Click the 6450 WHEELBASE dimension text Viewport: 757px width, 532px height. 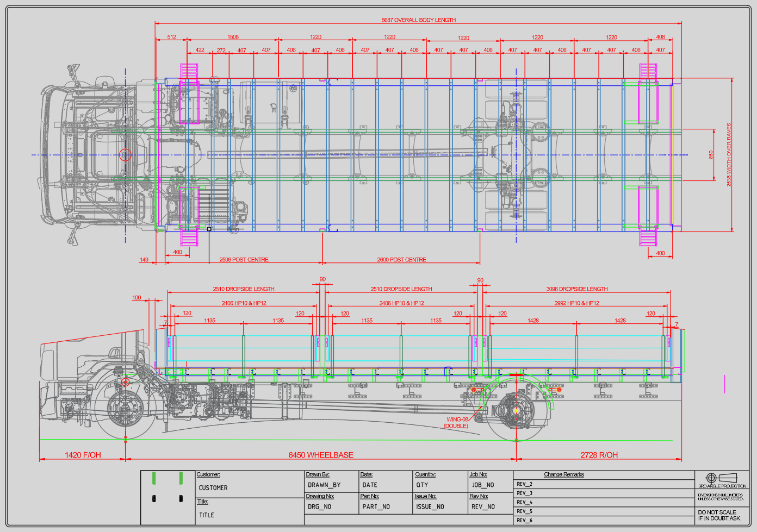321,455
